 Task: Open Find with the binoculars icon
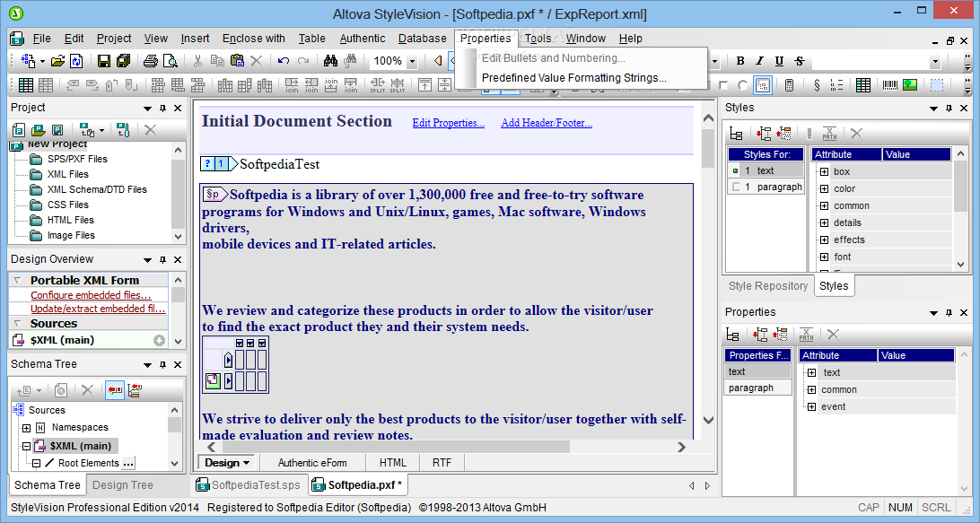click(330, 61)
